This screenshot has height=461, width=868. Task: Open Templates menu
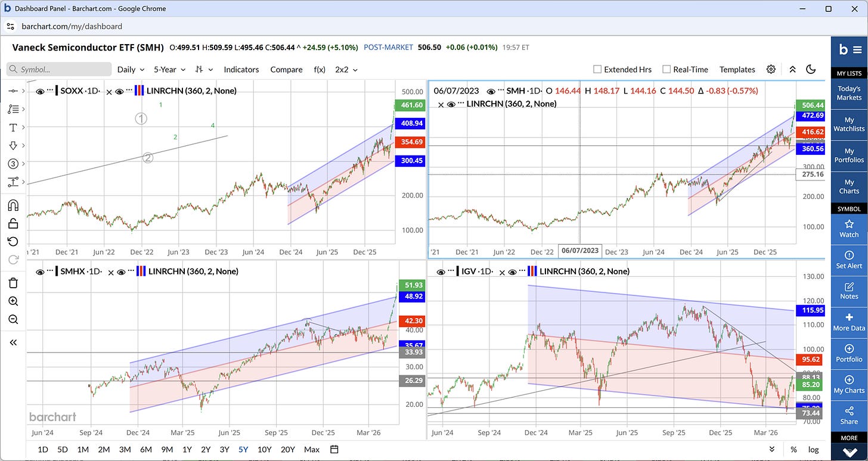point(737,69)
